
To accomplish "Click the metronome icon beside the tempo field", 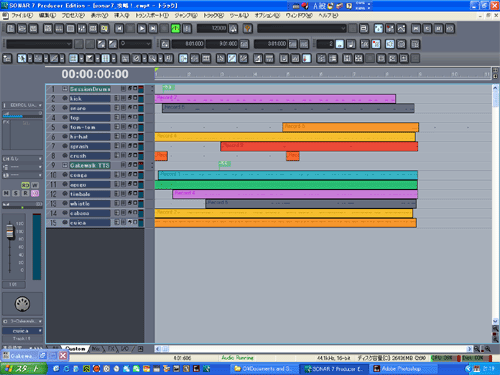I will click(x=233, y=29).
